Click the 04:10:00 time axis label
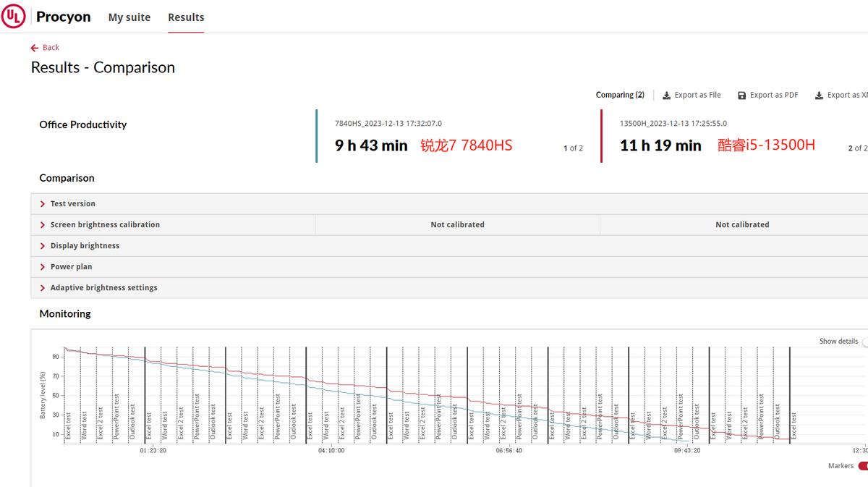The height and width of the screenshot is (487, 868). [331, 450]
